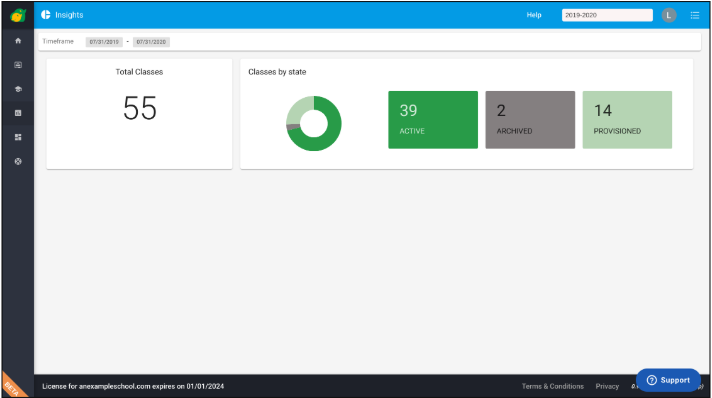Image resolution: width=712 pixels, height=398 pixels.
Task: Open the Privacy footer link
Action: coord(607,386)
